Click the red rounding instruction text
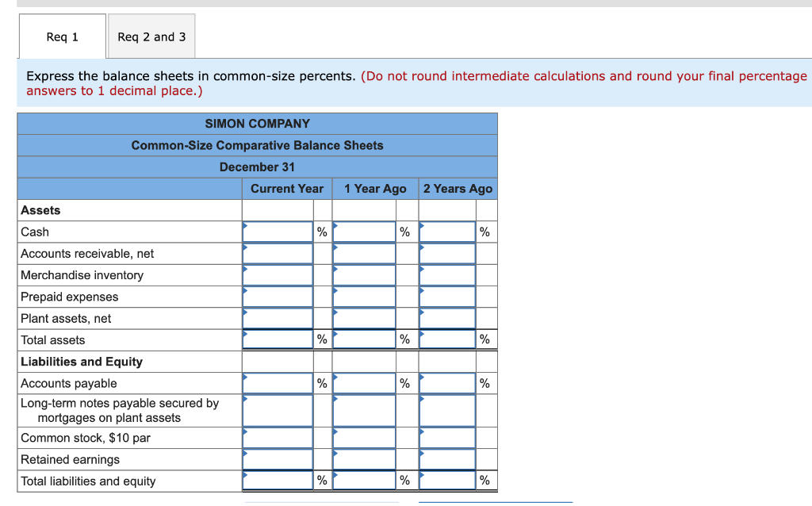Screen dimensions: 812x506 (417, 83)
